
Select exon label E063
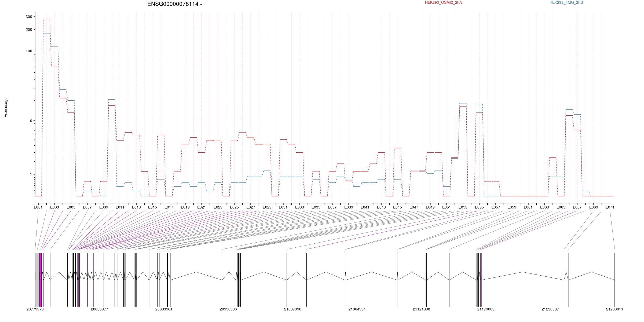tap(544, 207)
